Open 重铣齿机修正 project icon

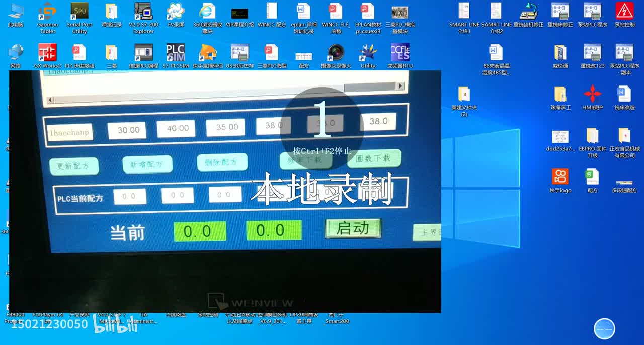[528, 15]
